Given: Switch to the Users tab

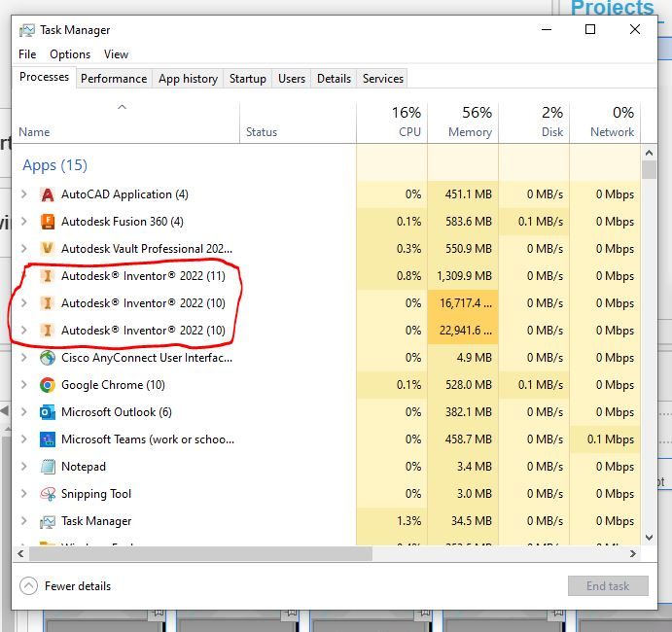Looking at the screenshot, I should click(x=292, y=79).
